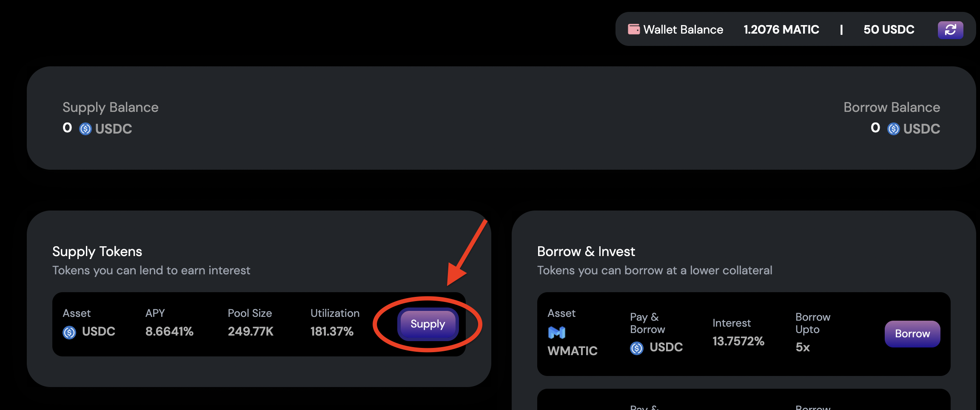Click the 50 USDC wallet balance
The height and width of the screenshot is (410, 980).
pos(889,29)
